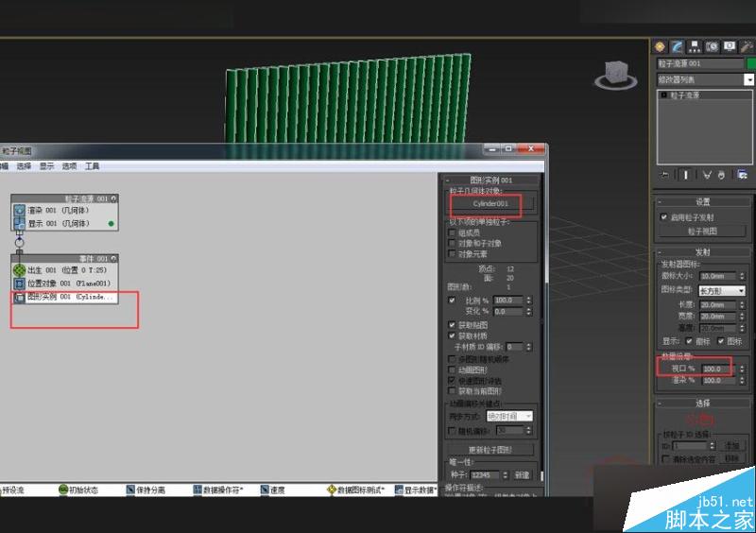This screenshot has width=756, height=533.
Task: Click the 视口 % value field
Action: pyautogui.click(x=718, y=369)
